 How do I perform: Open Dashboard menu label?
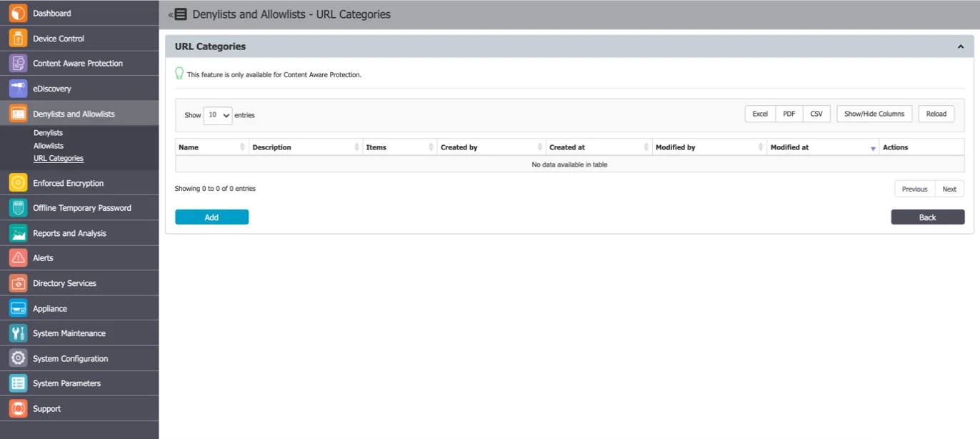click(52, 14)
